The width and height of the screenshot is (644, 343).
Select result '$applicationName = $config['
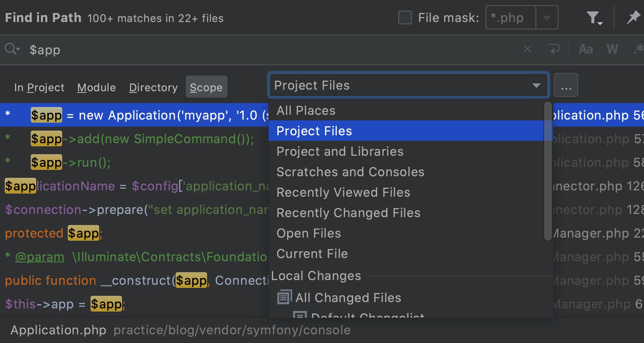(x=134, y=186)
